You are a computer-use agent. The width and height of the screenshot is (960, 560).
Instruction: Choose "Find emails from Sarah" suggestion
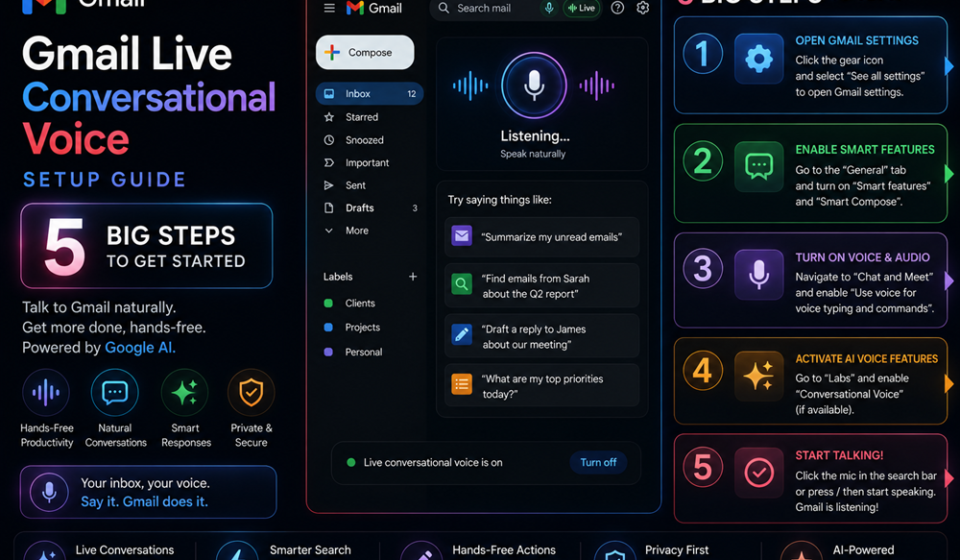(542, 286)
